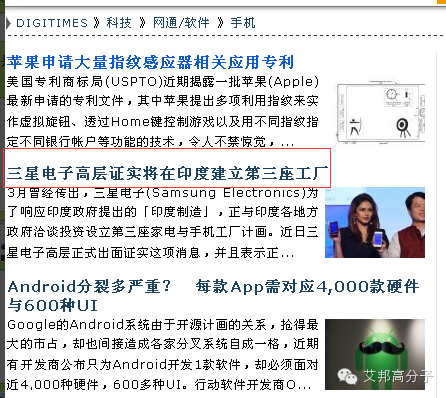The width and height of the screenshot is (446, 398).
Task: Click text line 大的市占，却也间接造成各家分叉
Action: coord(163,344)
